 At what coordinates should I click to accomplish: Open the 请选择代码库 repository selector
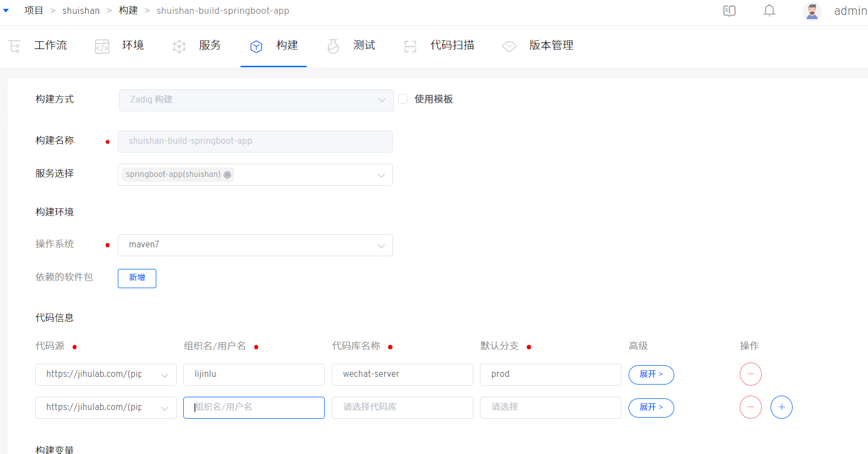(402, 408)
